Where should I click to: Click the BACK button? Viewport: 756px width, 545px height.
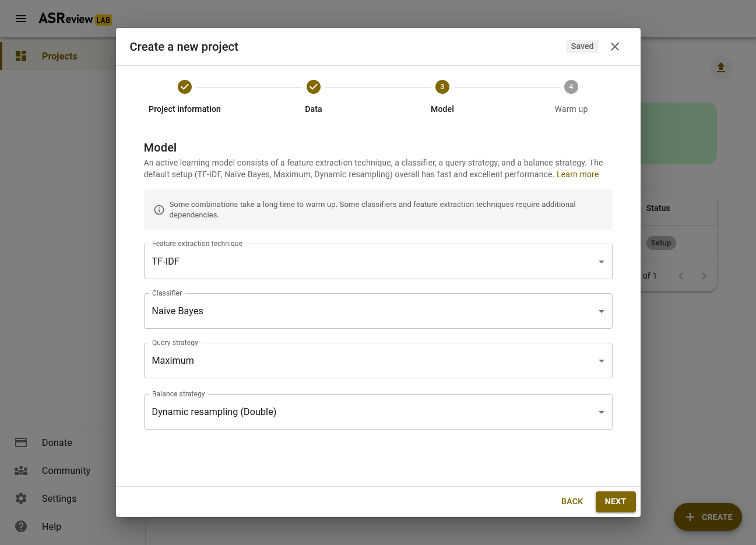pyautogui.click(x=572, y=502)
